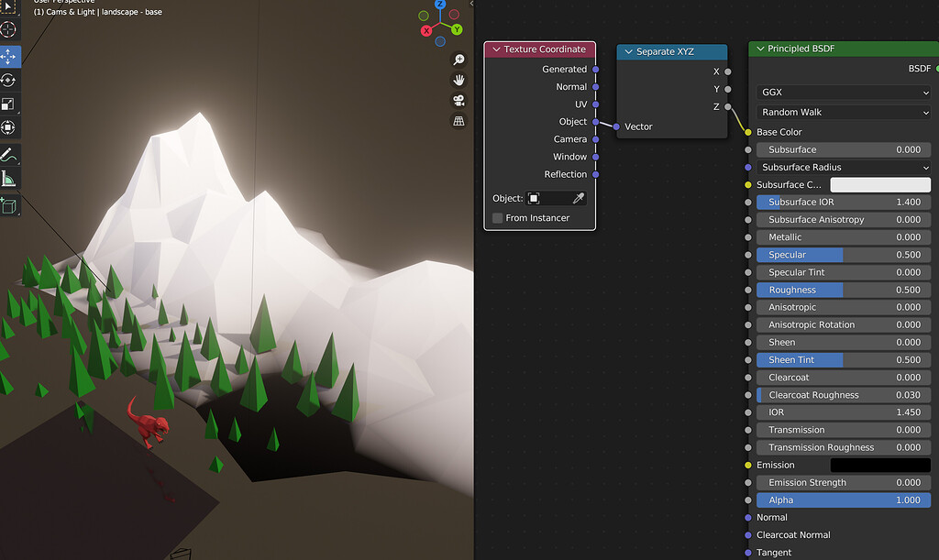Click the viewport zoom magnifier icon
Screen dimensions: 939x560
tap(458, 60)
